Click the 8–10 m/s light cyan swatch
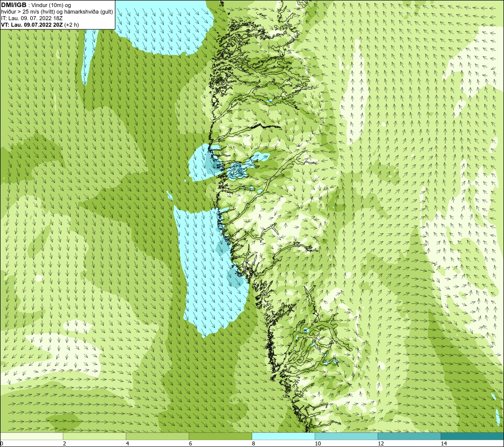Viewport: 504px width, 447px height. tap(283, 436)
